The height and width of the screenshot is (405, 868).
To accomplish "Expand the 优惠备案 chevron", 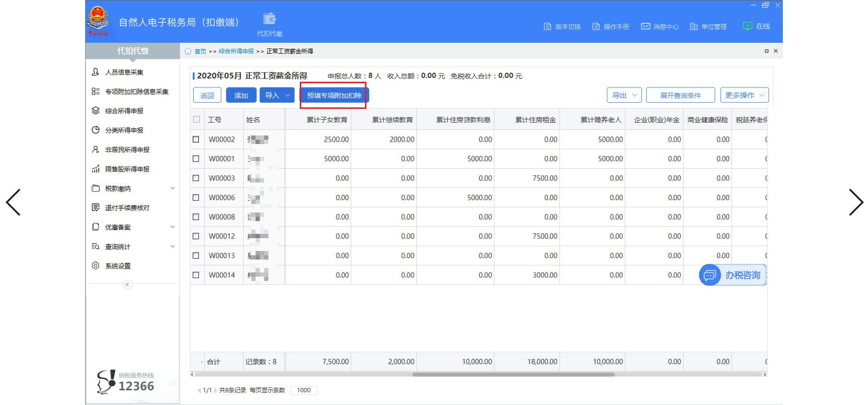I will 173,227.
